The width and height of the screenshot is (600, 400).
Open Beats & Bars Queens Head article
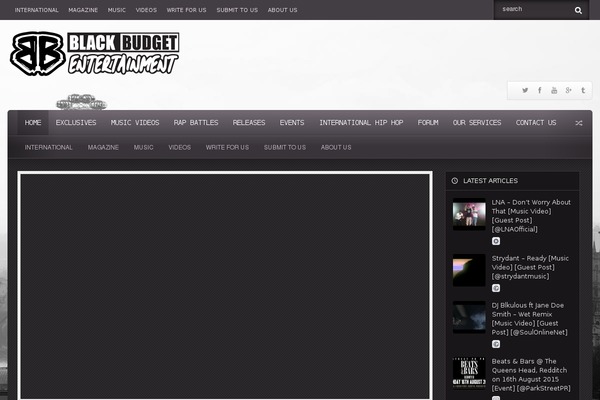click(531, 375)
